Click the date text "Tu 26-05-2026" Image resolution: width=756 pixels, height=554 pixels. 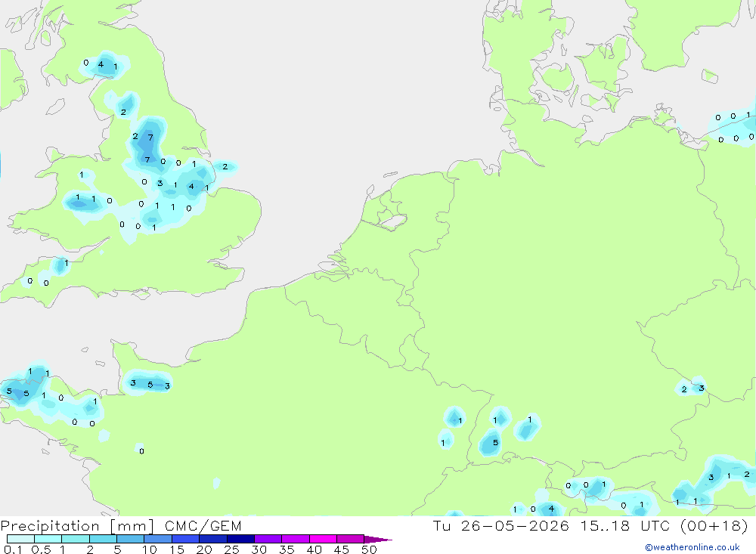(x=501, y=525)
